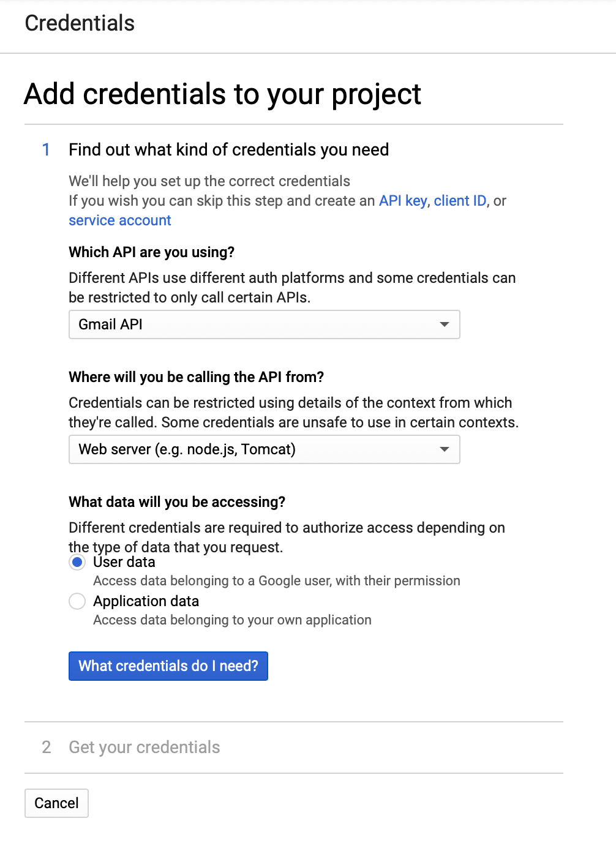This screenshot has height=851, width=616.
Task: Click the User data label text
Action: pyautogui.click(x=124, y=562)
